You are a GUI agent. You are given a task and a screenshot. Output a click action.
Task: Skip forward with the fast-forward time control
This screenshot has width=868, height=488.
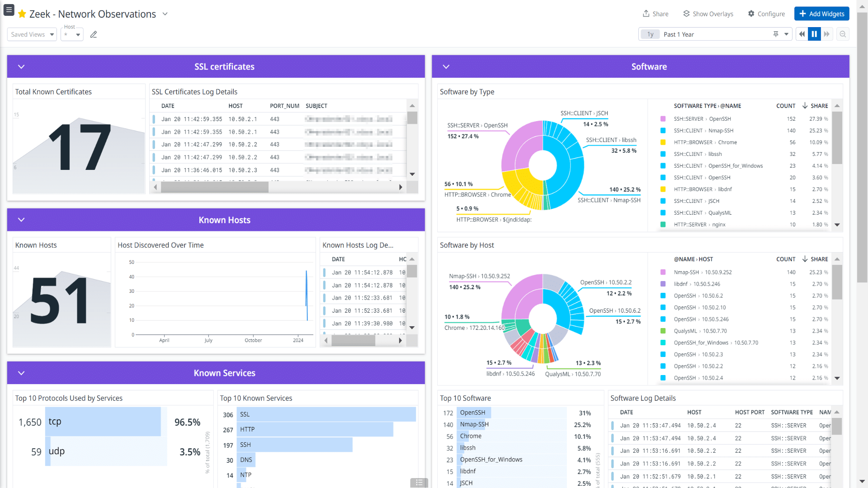(827, 34)
